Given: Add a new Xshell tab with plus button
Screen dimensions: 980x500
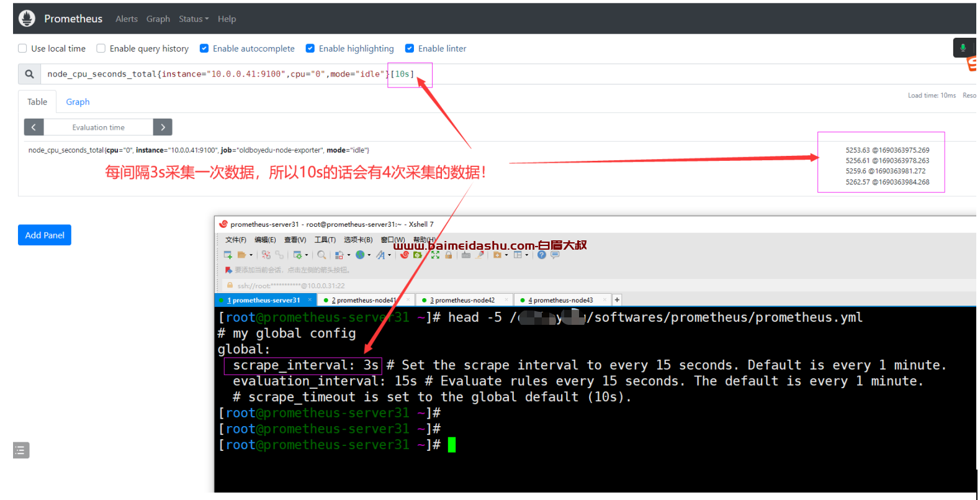Looking at the screenshot, I should pyautogui.click(x=617, y=300).
